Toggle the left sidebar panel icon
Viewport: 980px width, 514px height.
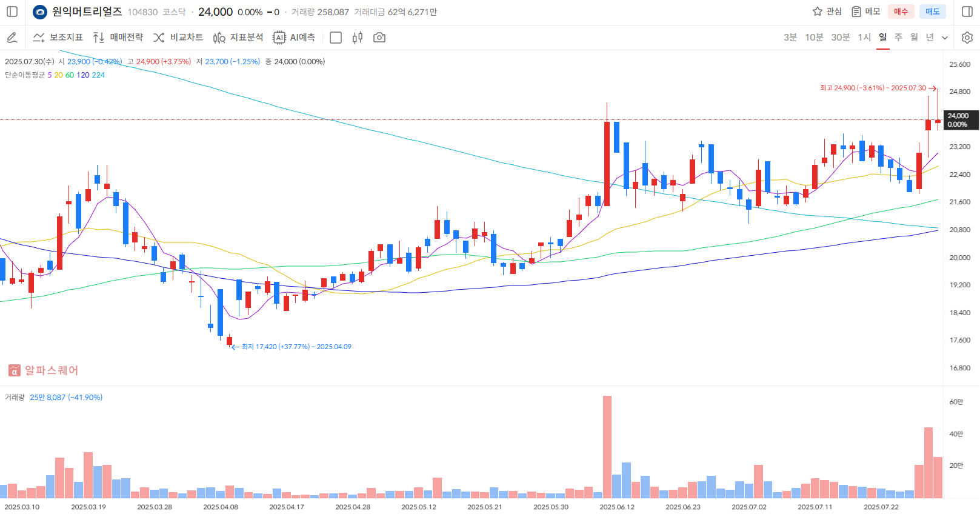tap(12, 12)
